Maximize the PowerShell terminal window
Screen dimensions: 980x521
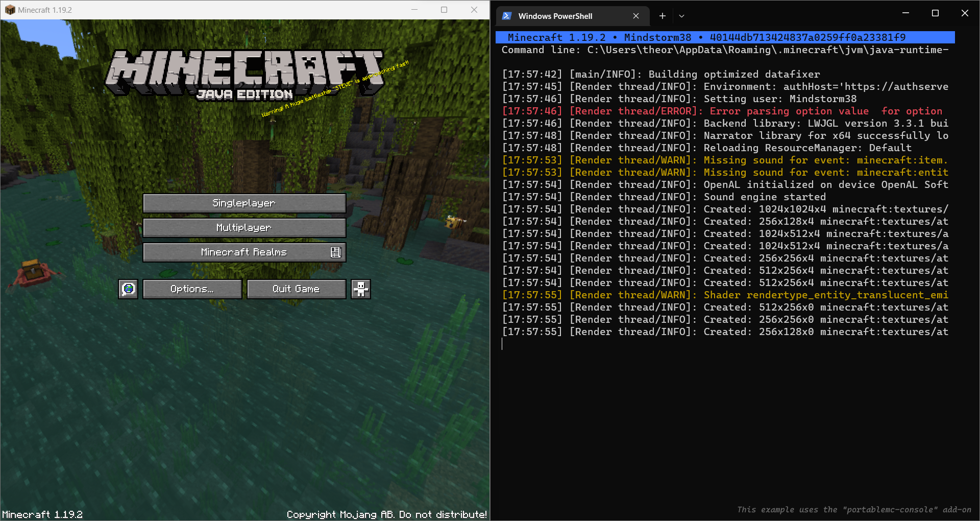pos(935,13)
